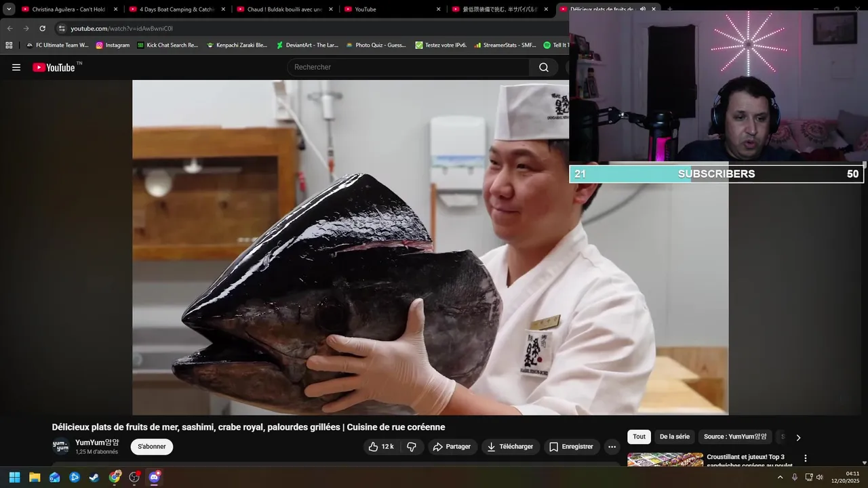Switch to the Japanese-titled tab

[x=500, y=9]
